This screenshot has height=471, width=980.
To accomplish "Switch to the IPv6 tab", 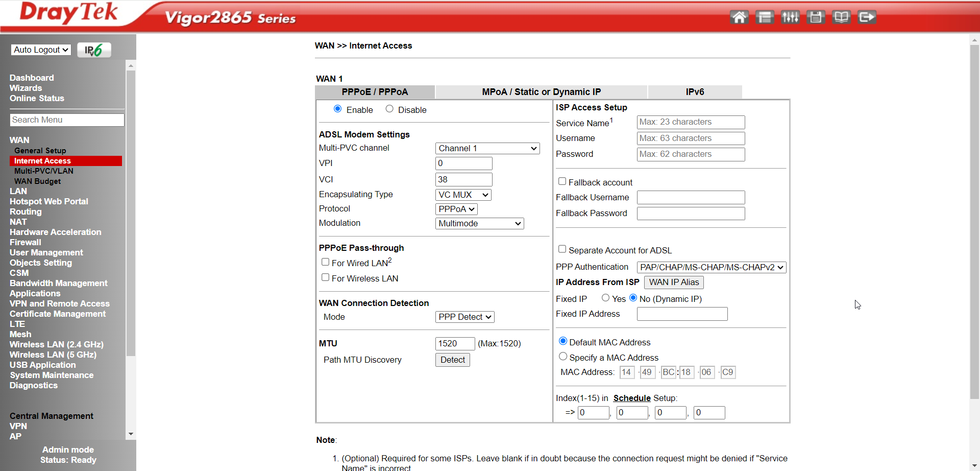I will pos(695,92).
